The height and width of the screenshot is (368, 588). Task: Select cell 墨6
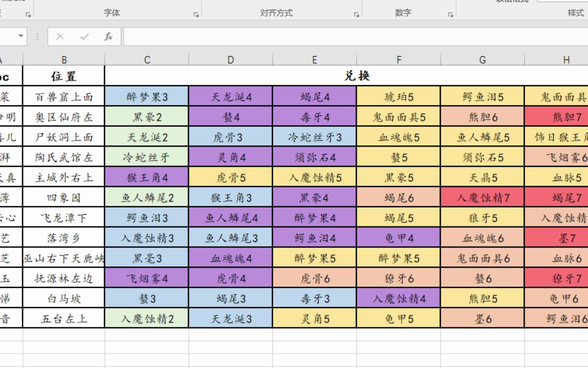click(483, 318)
